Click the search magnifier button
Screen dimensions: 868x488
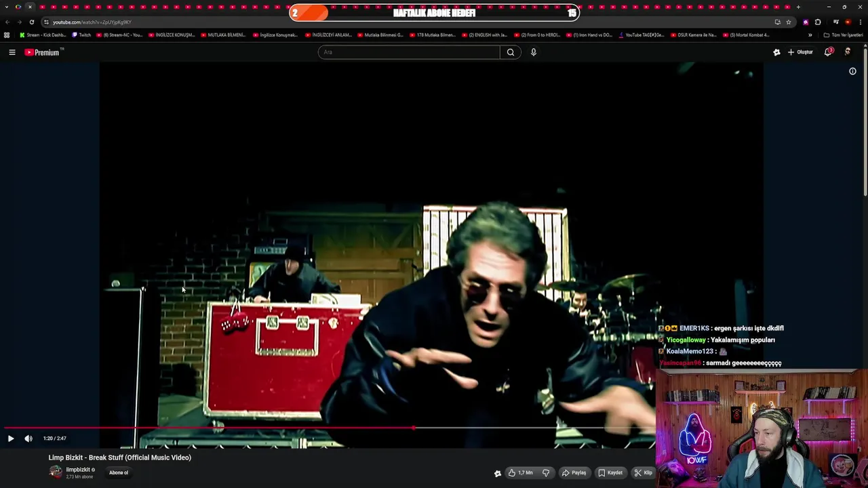(x=511, y=52)
